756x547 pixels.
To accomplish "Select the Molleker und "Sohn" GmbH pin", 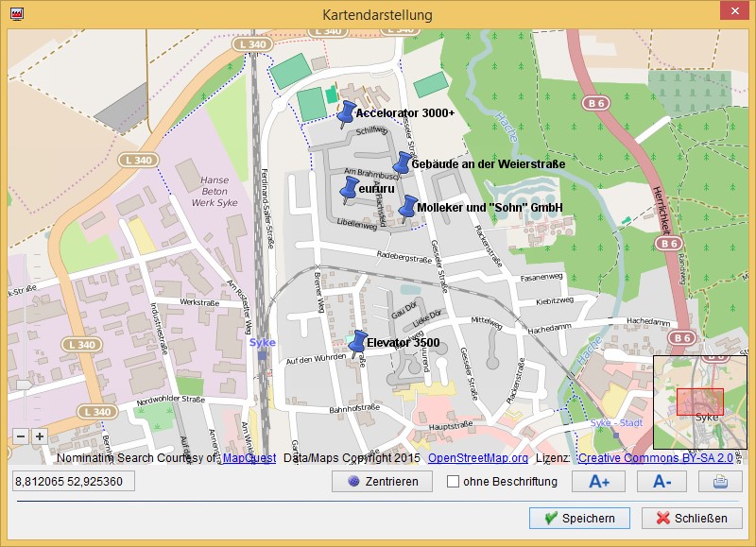I will click(x=407, y=208).
